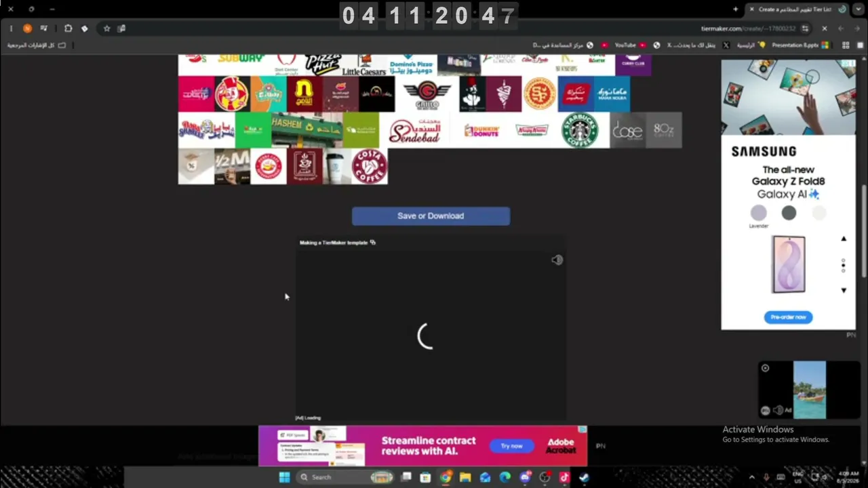Select the Costa Coffee logo tile
This screenshot has height=488, width=868.
370,166
